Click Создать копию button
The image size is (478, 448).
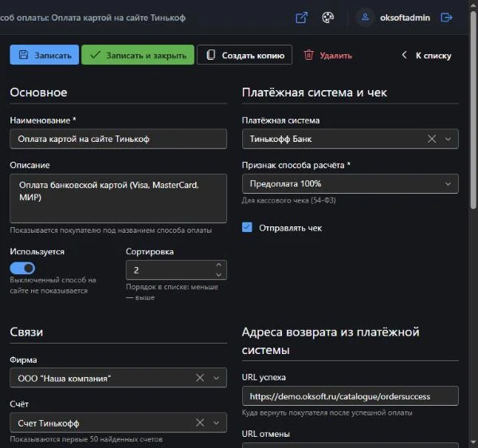click(245, 55)
